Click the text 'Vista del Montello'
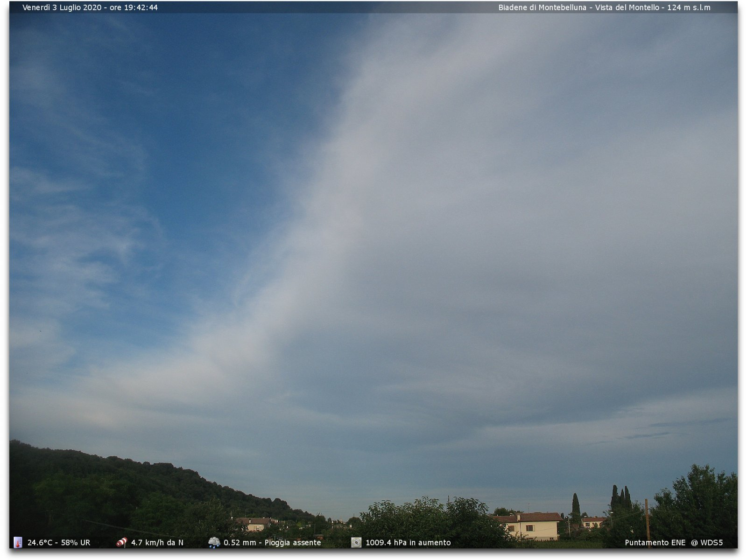The image size is (747, 560). tap(627, 7)
